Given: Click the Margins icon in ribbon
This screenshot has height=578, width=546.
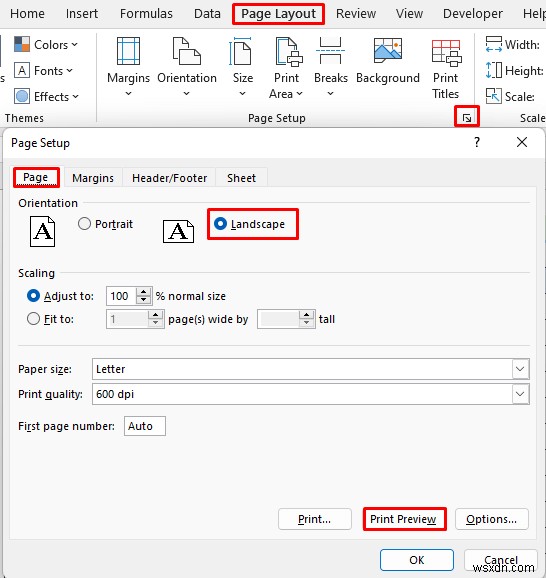Looking at the screenshot, I should [x=128, y=51].
